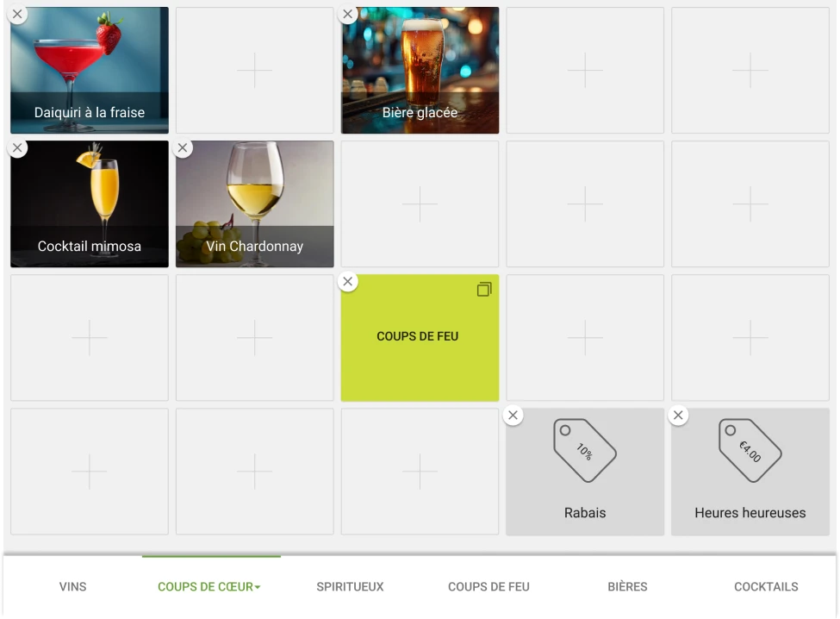
Task: Remove the Bière glacée tile
Action: (348, 15)
